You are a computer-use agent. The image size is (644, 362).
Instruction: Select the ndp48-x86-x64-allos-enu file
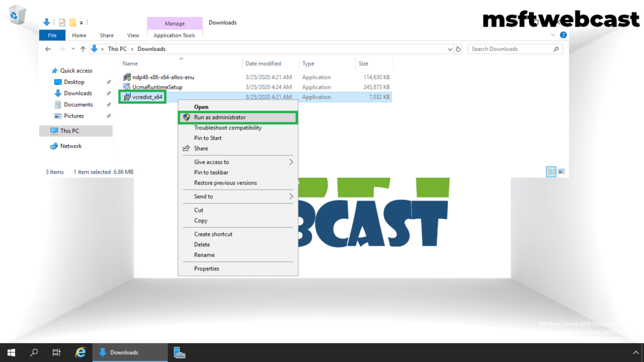tap(163, 77)
